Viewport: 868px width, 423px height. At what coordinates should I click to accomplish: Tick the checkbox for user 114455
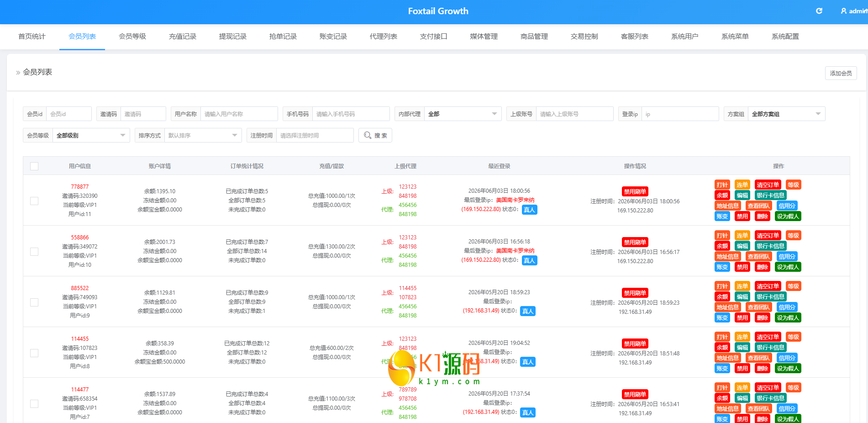tap(34, 353)
